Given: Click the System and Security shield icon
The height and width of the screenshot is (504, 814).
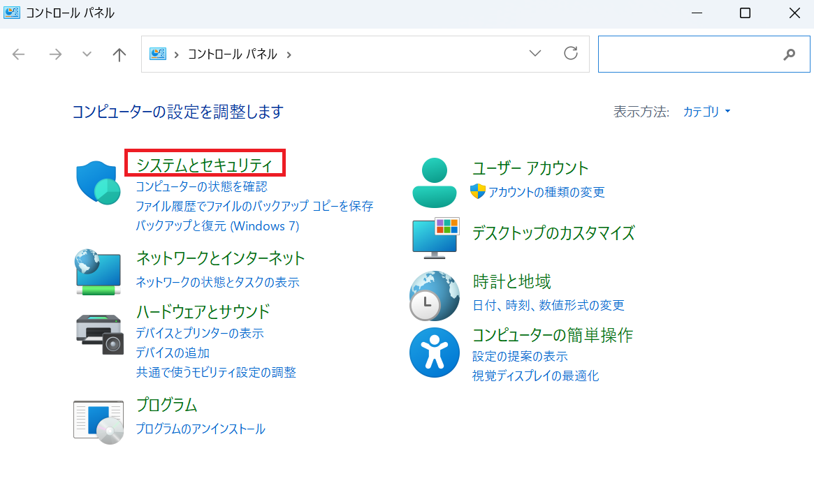Looking at the screenshot, I should pyautogui.click(x=98, y=183).
